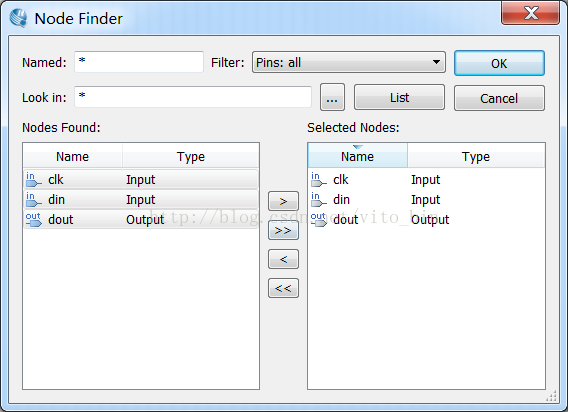Click the din input pin icon in Selected Nodes

click(319, 200)
